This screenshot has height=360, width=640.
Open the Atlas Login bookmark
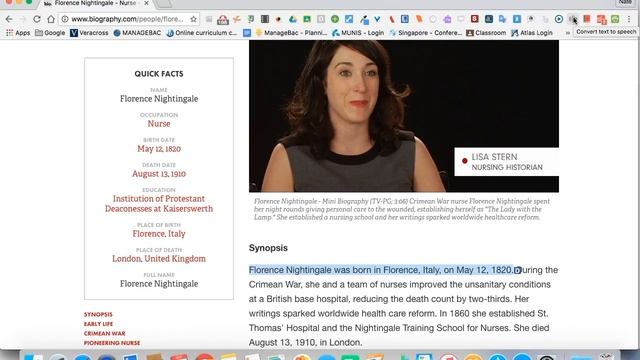point(531,33)
